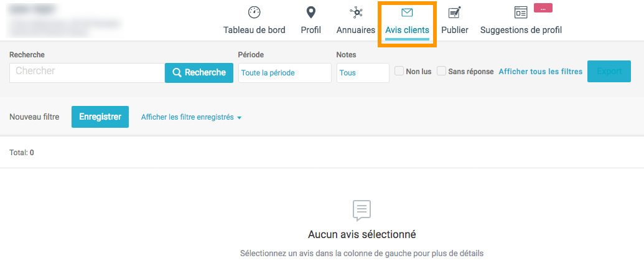Click the Profil location pin icon
The image size is (644, 263).
pos(310,12)
